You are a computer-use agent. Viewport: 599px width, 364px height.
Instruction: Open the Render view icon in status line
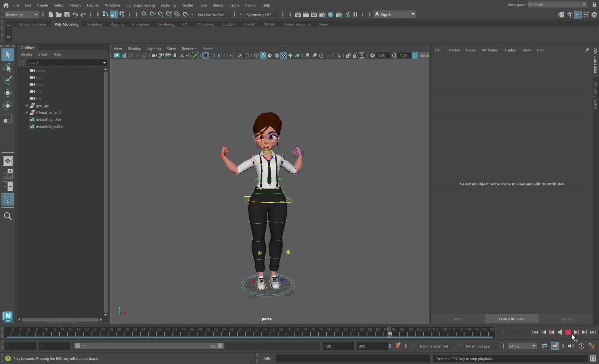point(298,14)
